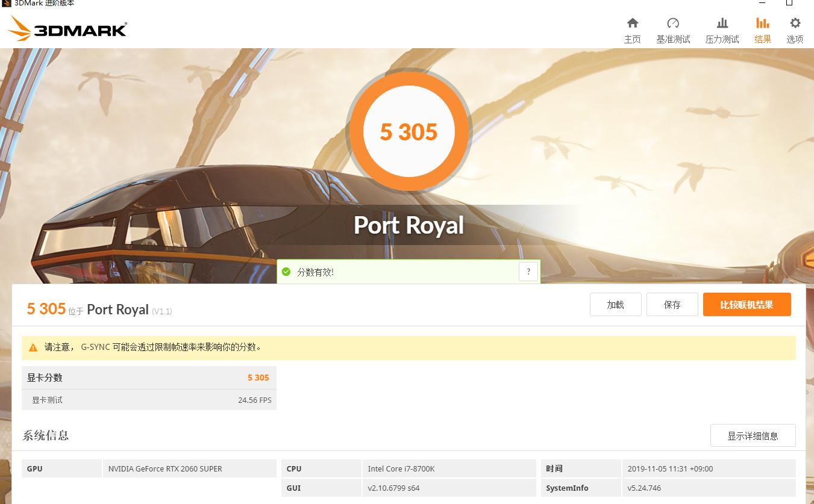Open the help '?' next to 分数有效
The width and height of the screenshot is (814, 504).
click(528, 271)
